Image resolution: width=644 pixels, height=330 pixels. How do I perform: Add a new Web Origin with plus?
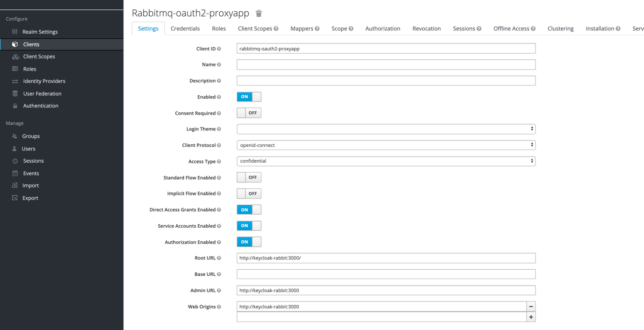(x=531, y=317)
